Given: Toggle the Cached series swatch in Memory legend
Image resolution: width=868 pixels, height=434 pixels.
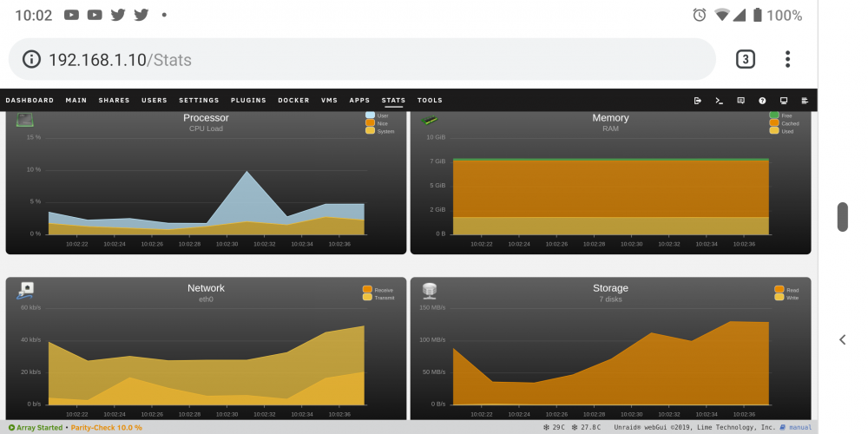Looking at the screenshot, I should click(774, 123).
